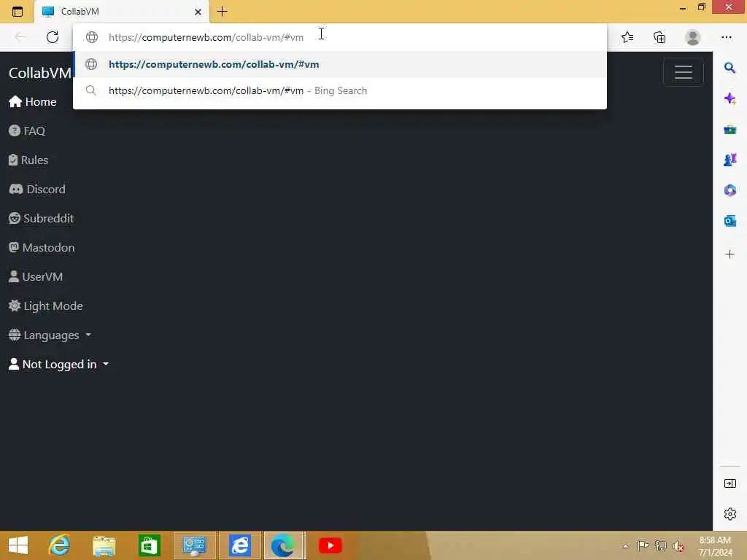Open the Edge Settings and more menu

point(726,37)
